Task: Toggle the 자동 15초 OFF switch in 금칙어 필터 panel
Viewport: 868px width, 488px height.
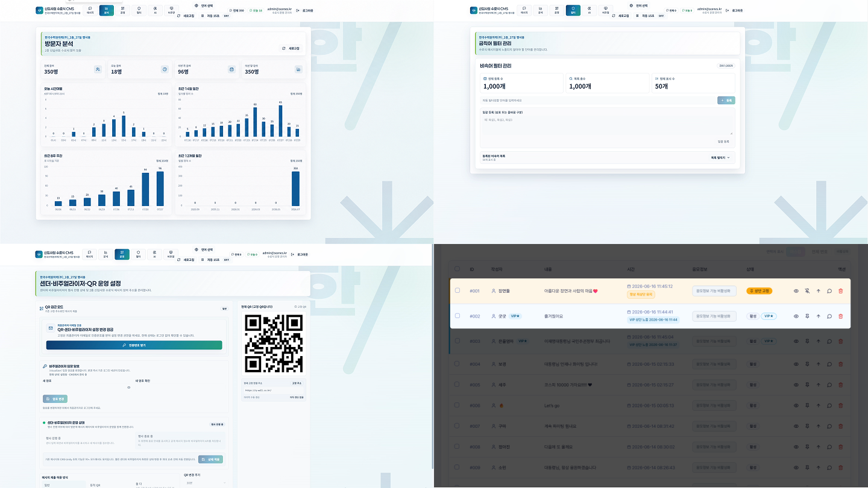Action: [x=661, y=16]
